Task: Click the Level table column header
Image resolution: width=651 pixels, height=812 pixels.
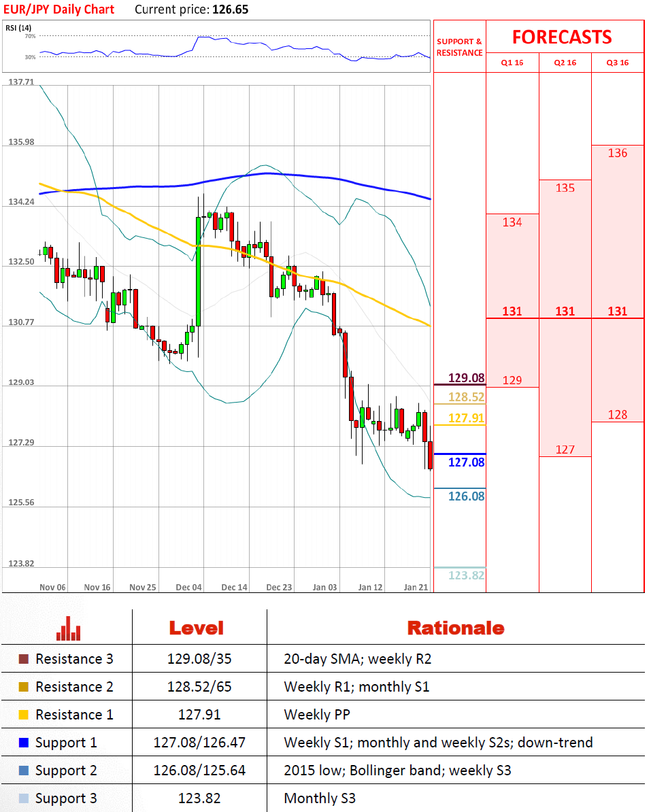Action: click(x=197, y=628)
